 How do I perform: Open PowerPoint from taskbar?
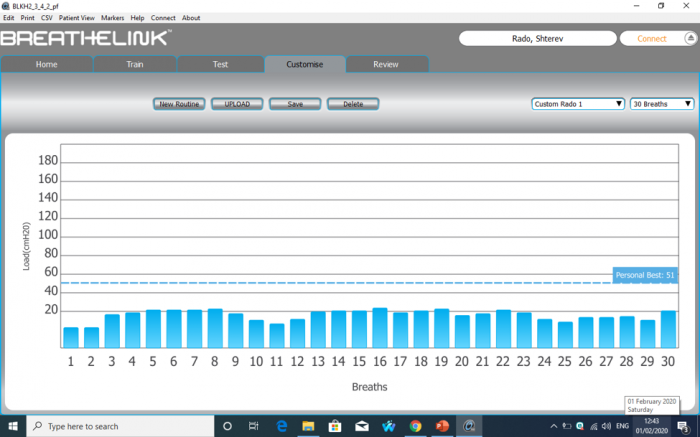click(442, 426)
